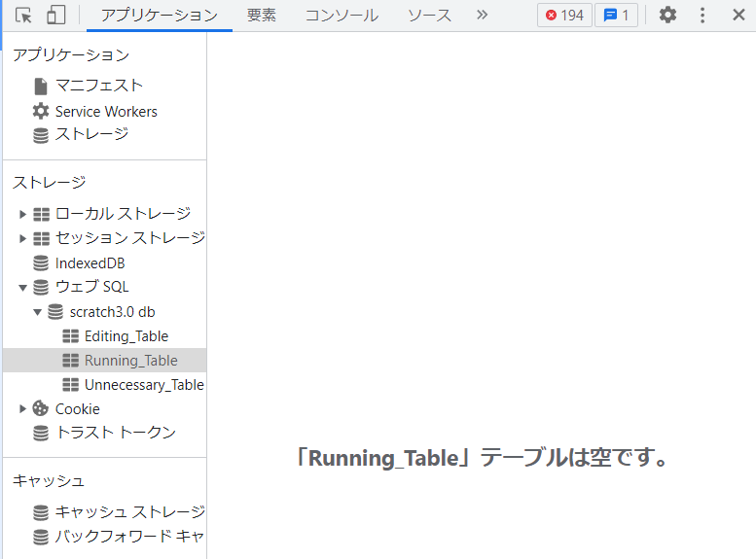Image resolution: width=756 pixels, height=559 pixels.
Task: Toggle the device toolbar icon
Action: (55, 16)
